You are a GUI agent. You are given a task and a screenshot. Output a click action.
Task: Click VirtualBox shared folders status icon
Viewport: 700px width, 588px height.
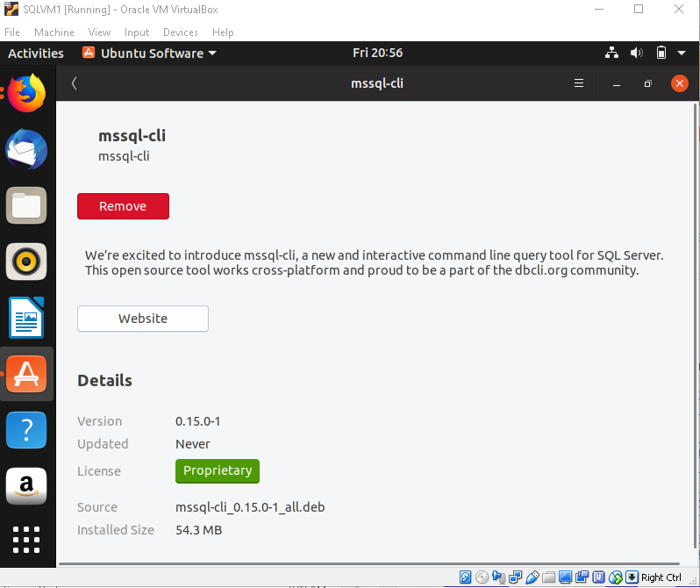(548, 577)
